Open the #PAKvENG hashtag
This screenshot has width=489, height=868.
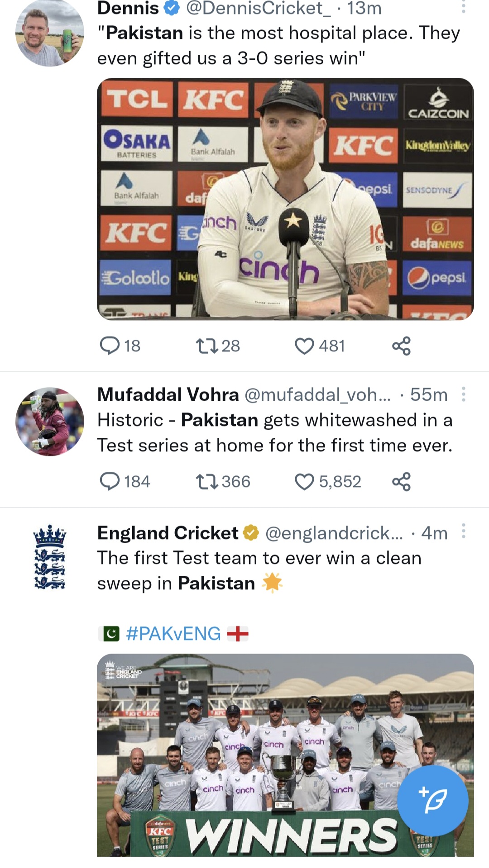click(x=173, y=634)
